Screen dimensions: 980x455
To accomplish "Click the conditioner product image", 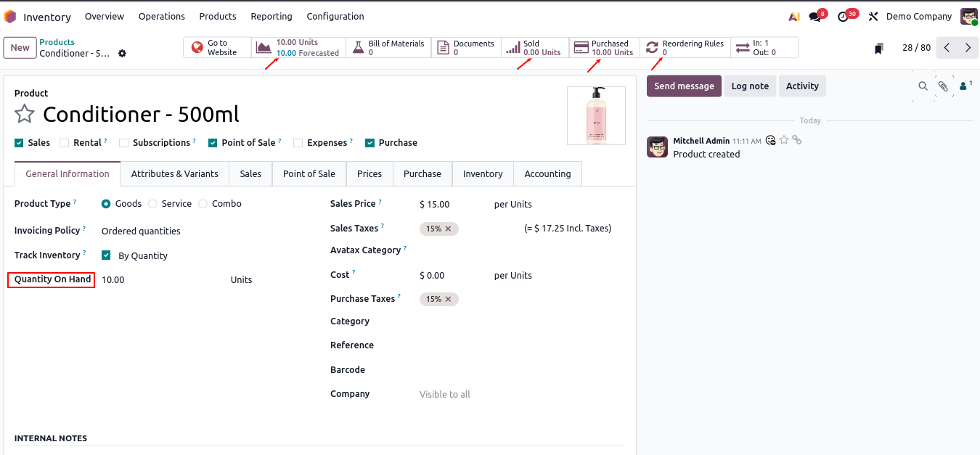I will [596, 116].
